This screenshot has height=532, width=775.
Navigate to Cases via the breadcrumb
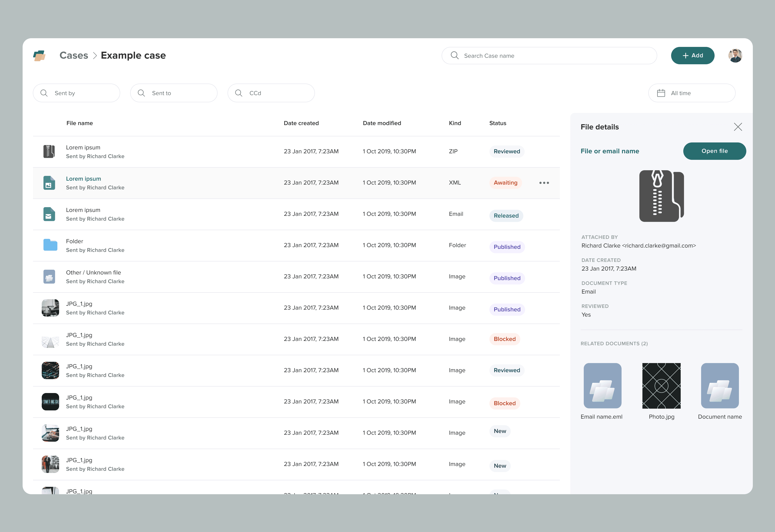(74, 55)
